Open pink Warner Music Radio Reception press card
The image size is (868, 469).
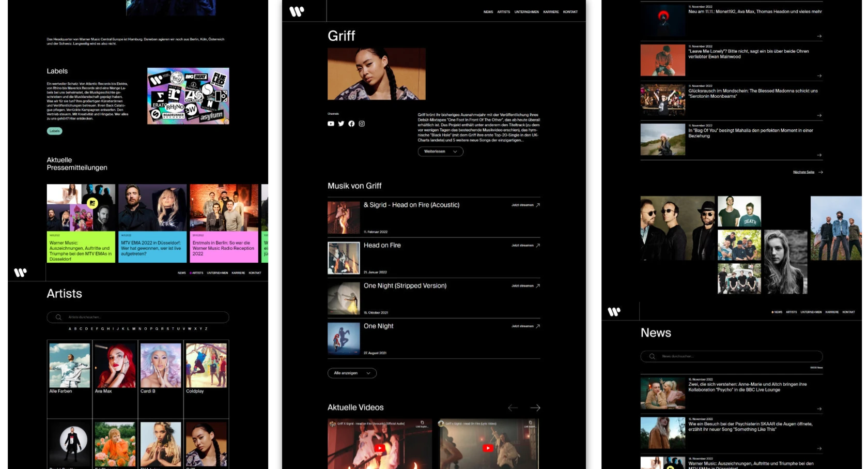224,223
